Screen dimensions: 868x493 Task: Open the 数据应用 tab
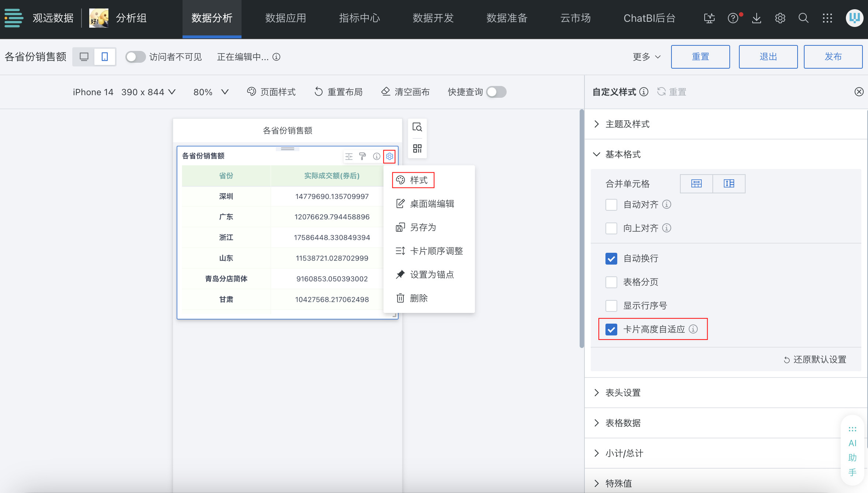pyautogui.click(x=285, y=18)
